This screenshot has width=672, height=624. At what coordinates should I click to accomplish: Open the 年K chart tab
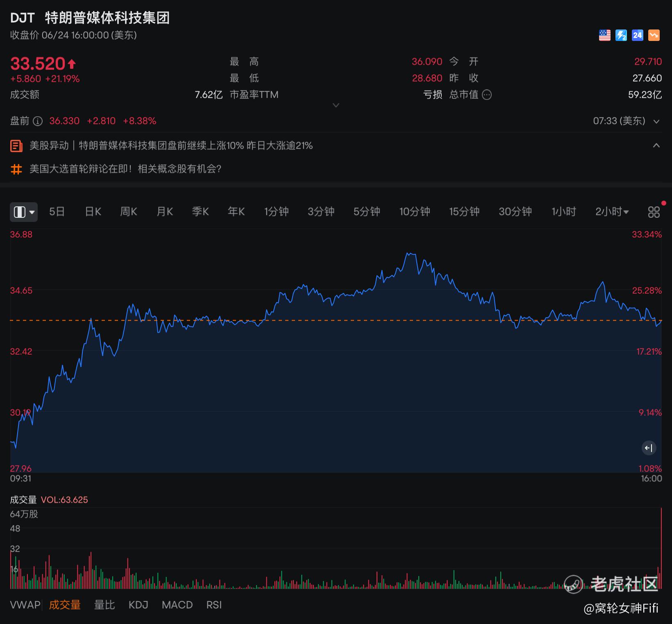coord(236,212)
